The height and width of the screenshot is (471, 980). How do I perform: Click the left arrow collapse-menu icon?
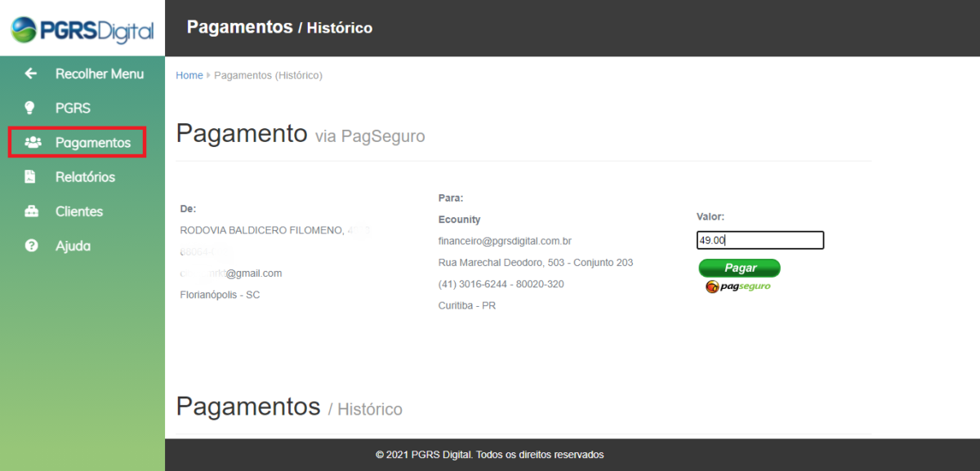point(31,73)
